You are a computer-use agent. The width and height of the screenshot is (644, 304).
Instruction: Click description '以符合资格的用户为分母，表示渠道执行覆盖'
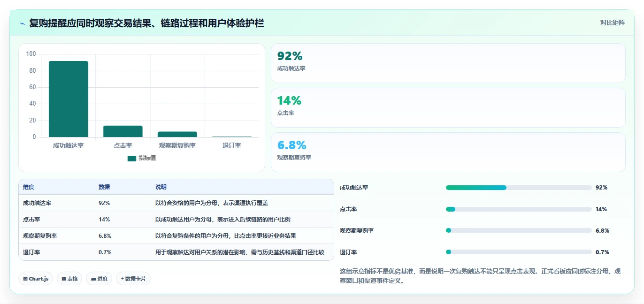coord(212,203)
